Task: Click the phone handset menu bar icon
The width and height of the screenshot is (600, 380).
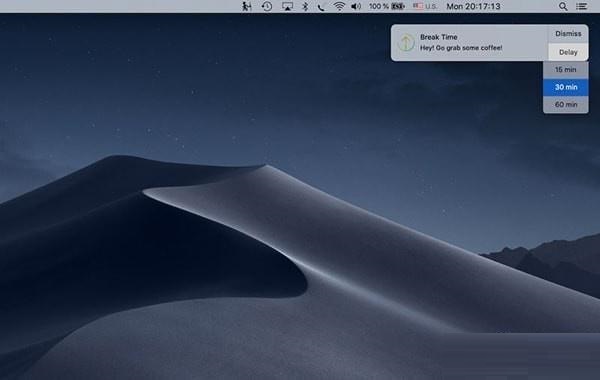Action: [321, 7]
